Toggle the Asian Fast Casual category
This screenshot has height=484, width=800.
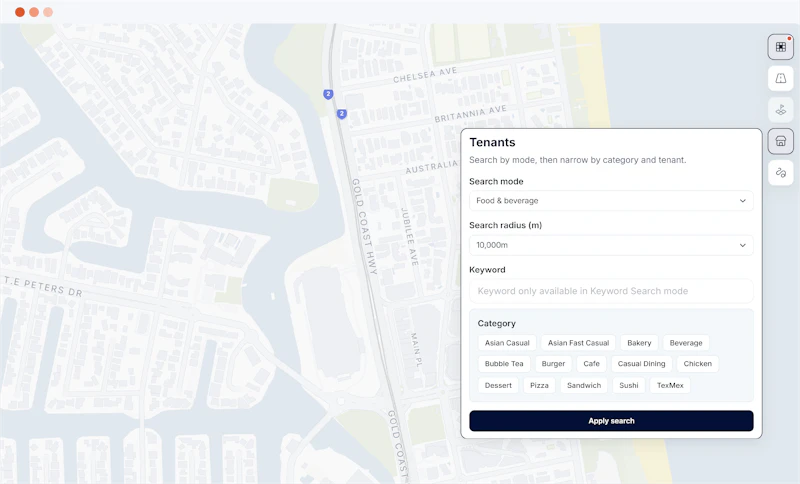tap(579, 343)
